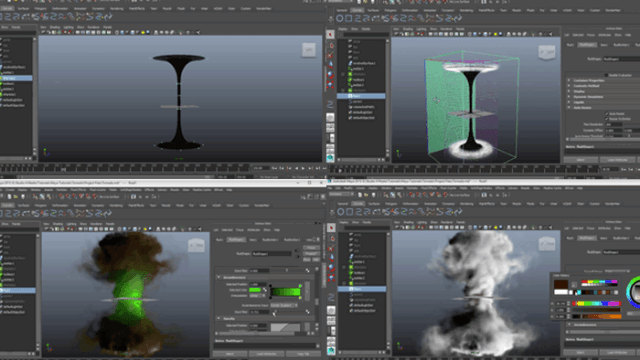The height and width of the screenshot is (360, 640).
Task: Click the green Selected Color swatch
Action: click(255, 290)
